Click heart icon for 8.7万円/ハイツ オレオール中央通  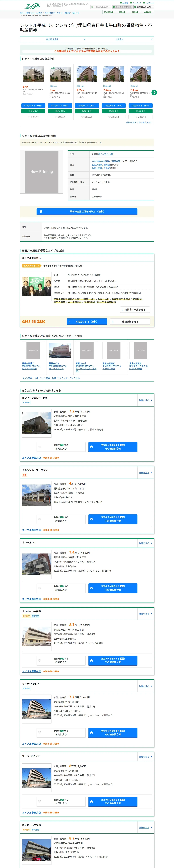point(40,660)
